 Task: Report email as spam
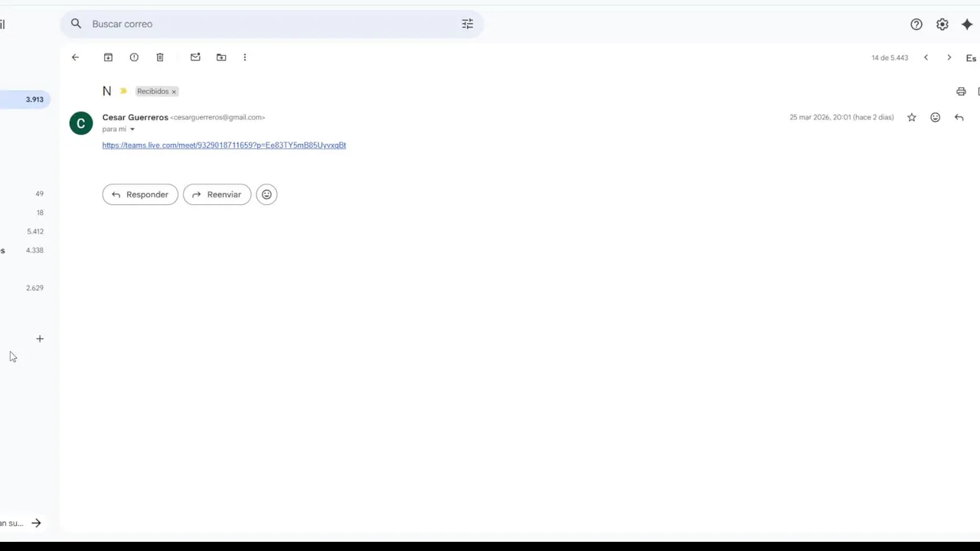point(134,57)
